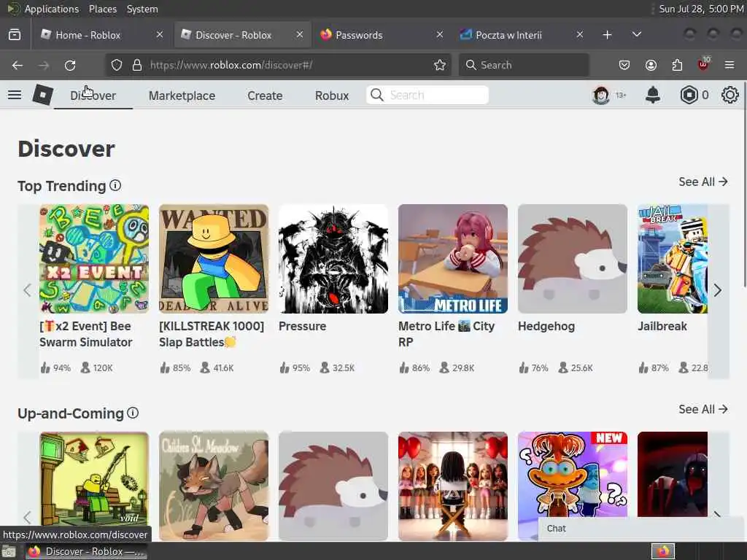Open new tab with plus button

(x=607, y=35)
